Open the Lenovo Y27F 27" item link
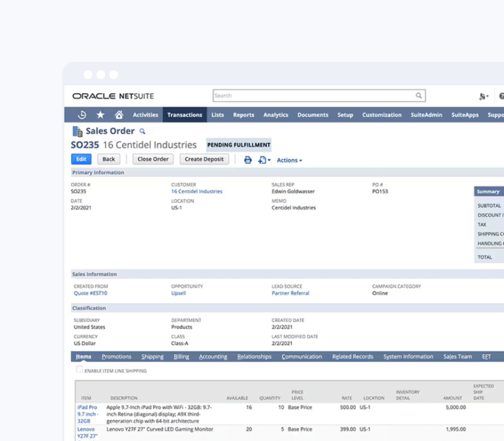Screen dimensions: 504x441 pyautogui.click(x=87, y=432)
